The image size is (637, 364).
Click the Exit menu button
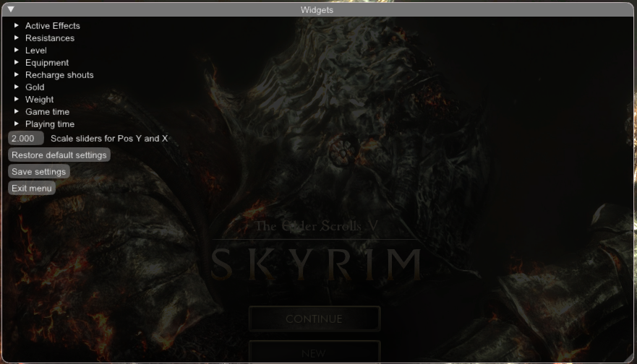[32, 188]
